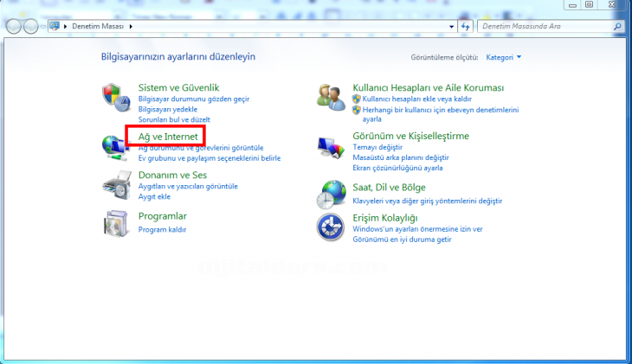Open the Aygıt ekle link
The height and width of the screenshot is (364, 632).
click(156, 196)
